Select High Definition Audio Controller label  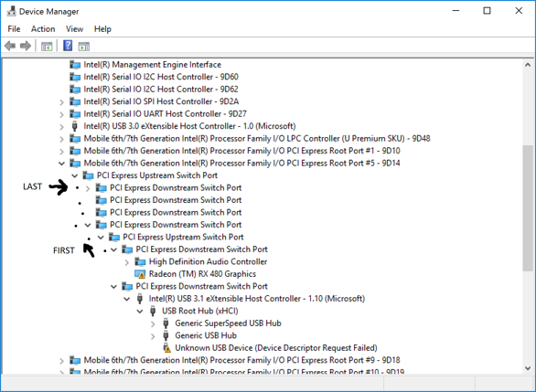pos(208,262)
